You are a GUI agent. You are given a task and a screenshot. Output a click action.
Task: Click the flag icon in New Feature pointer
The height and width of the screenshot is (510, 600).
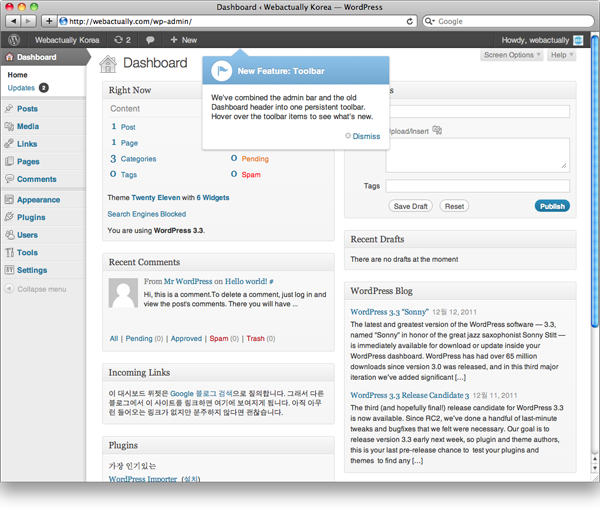tap(222, 71)
